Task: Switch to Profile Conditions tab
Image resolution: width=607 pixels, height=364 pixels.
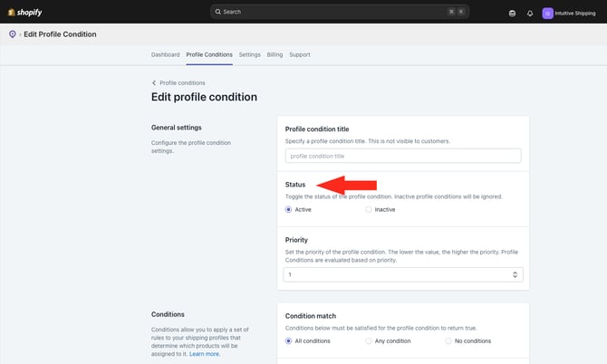Action: 209,54
